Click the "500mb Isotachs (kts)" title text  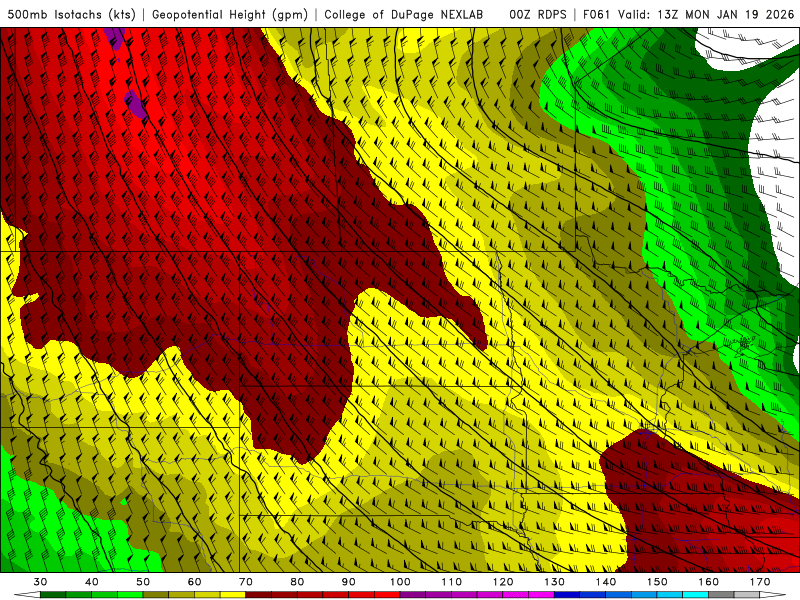coord(71,14)
